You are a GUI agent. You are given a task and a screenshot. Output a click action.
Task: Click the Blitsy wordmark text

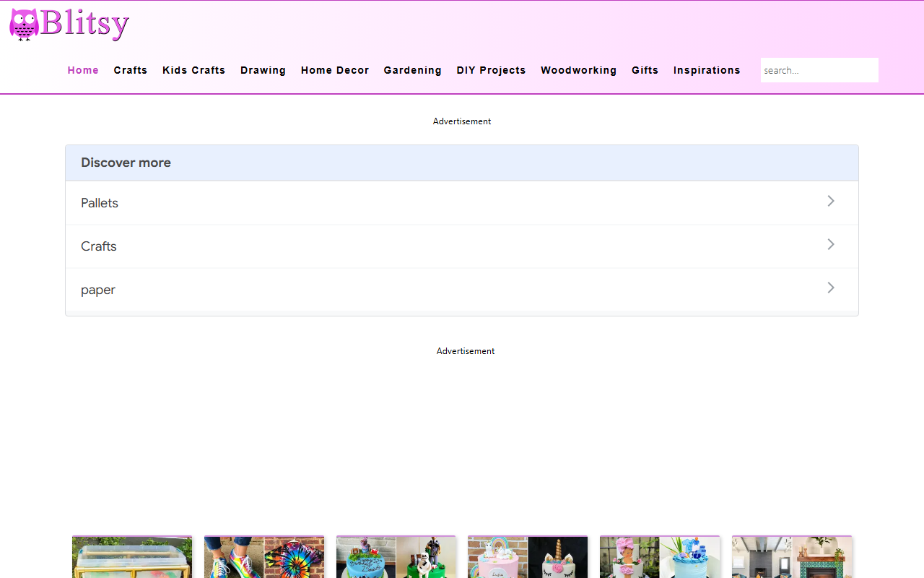tap(85, 24)
